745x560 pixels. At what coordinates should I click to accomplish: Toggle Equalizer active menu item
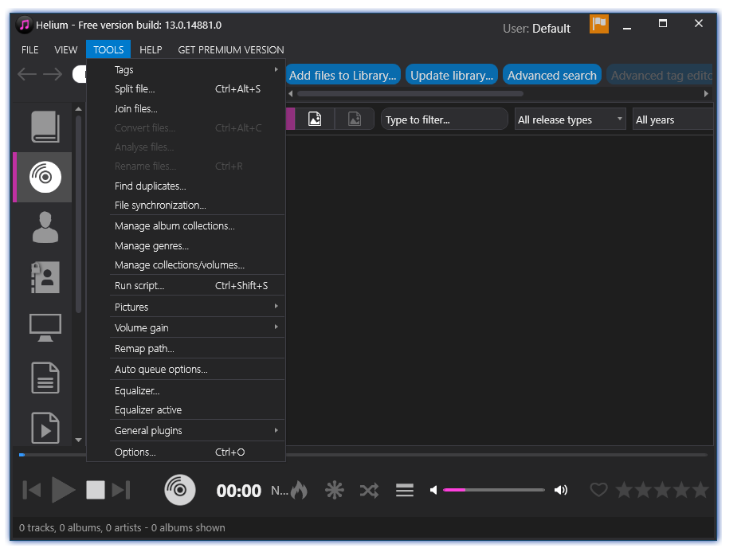148,410
